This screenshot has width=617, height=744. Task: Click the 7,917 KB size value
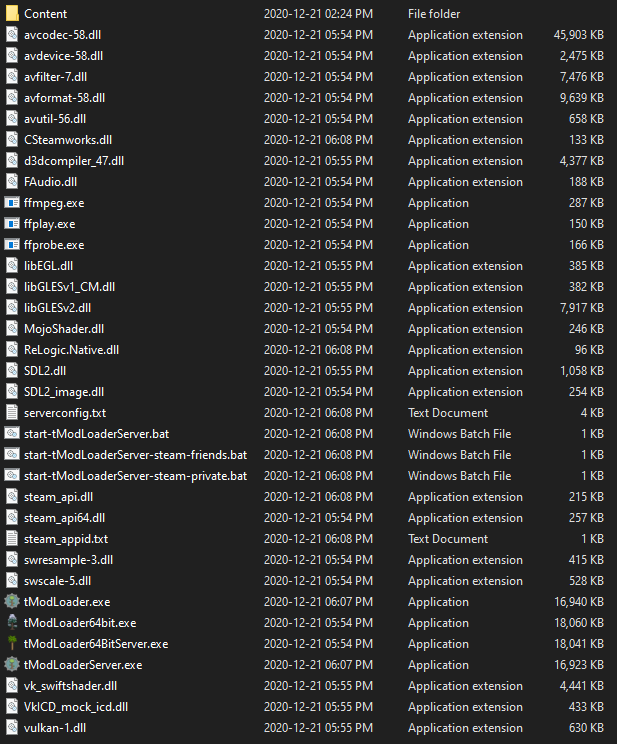click(x=582, y=308)
